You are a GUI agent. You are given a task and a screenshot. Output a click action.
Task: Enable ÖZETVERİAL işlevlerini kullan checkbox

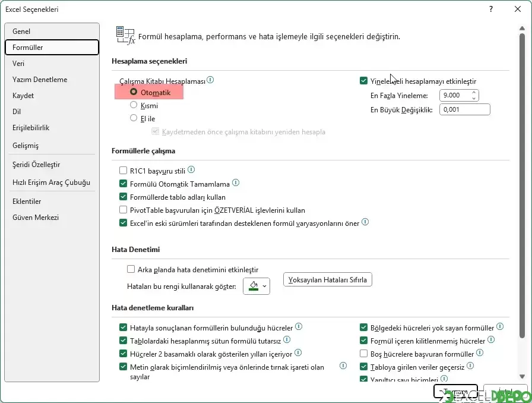click(x=123, y=210)
